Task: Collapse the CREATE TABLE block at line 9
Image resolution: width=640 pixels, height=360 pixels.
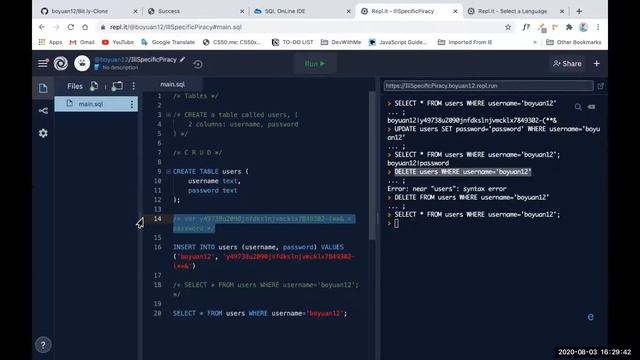Action: (x=168, y=172)
